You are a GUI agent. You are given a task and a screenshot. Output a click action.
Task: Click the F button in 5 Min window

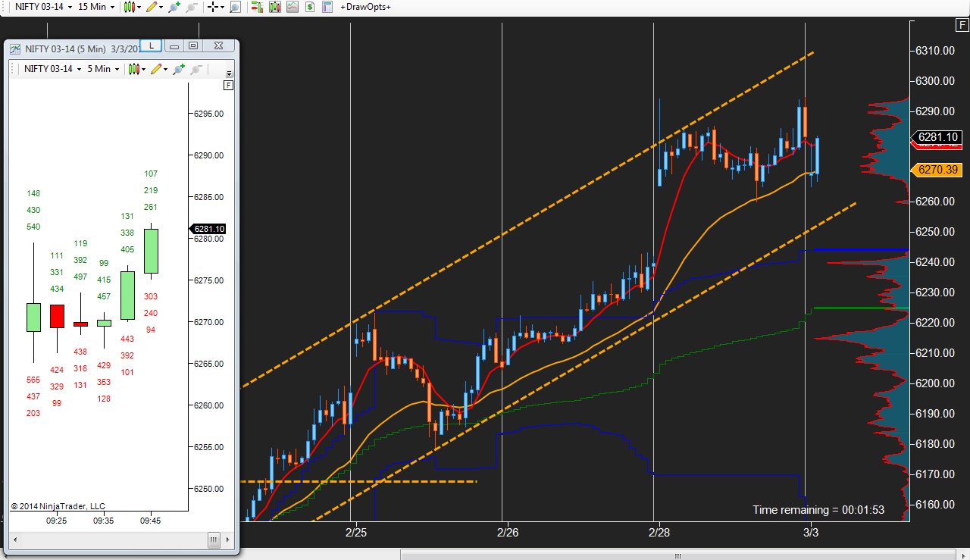(x=229, y=86)
